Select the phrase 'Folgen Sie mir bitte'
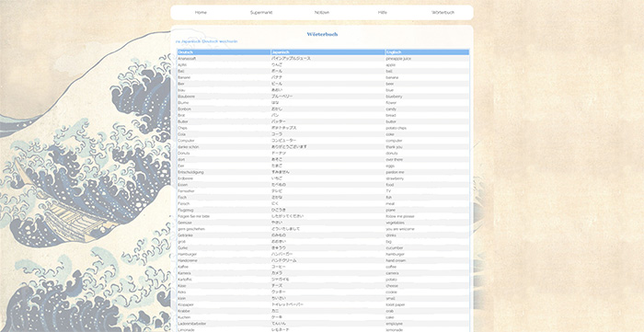Image resolution: width=644 pixels, height=332 pixels. coord(192,216)
